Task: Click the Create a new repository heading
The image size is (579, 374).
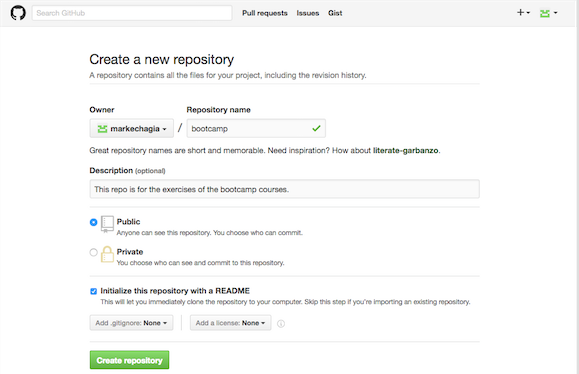Action: pos(162,60)
